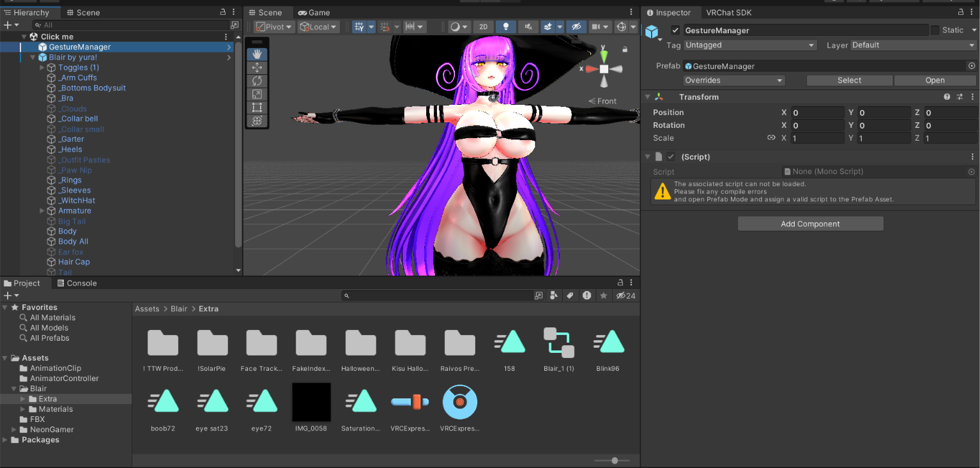Viewport: 980px width, 468px height.
Task: Click search by label tag icon
Action: tap(570, 295)
